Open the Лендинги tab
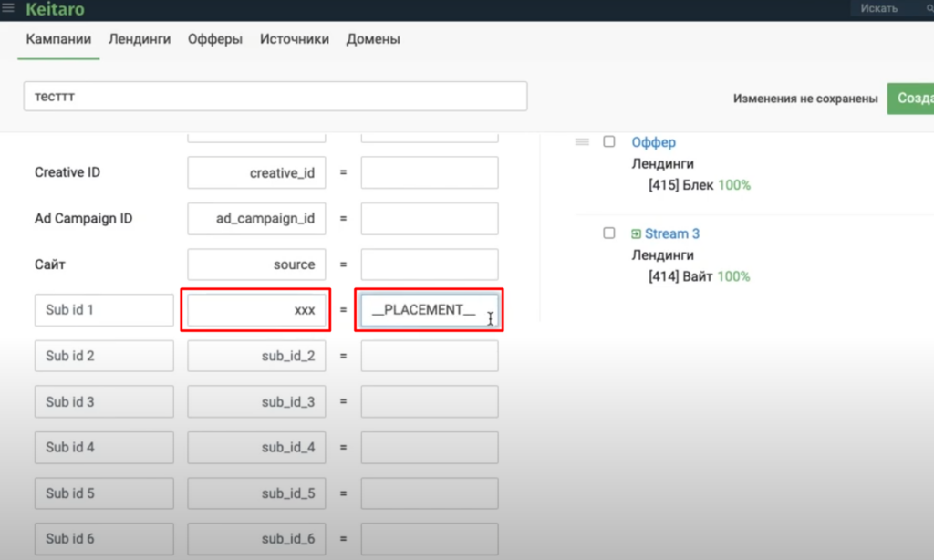 pyautogui.click(x=140, y=39)
